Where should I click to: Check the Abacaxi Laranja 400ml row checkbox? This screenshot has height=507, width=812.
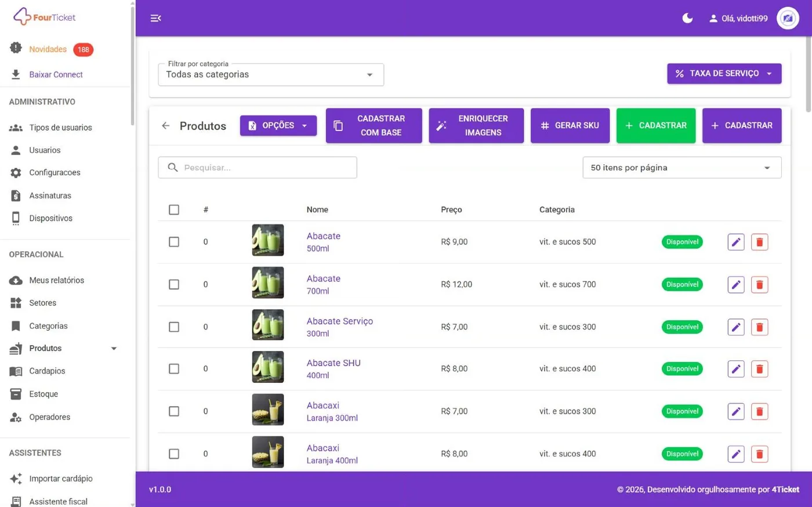[x=174, y=454]
